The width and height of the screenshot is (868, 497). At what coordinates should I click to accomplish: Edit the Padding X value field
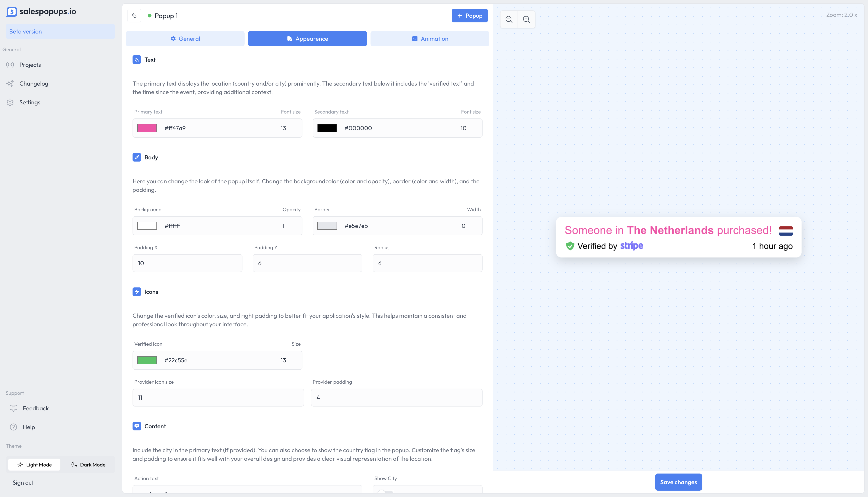point(187,263)
